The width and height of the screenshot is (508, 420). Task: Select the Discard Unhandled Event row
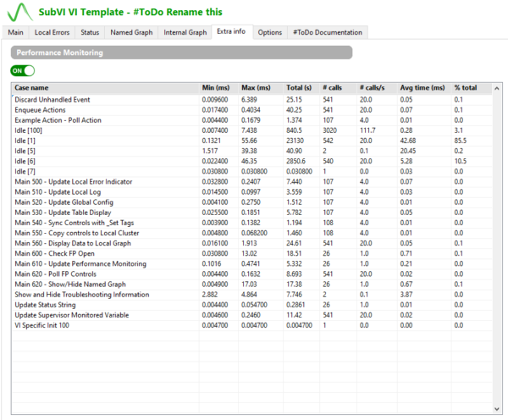pyautogui.click(x=51, y=98)
